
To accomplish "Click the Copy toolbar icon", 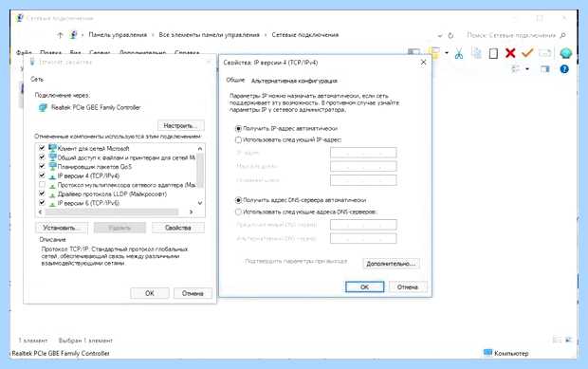I will point(477,53).
